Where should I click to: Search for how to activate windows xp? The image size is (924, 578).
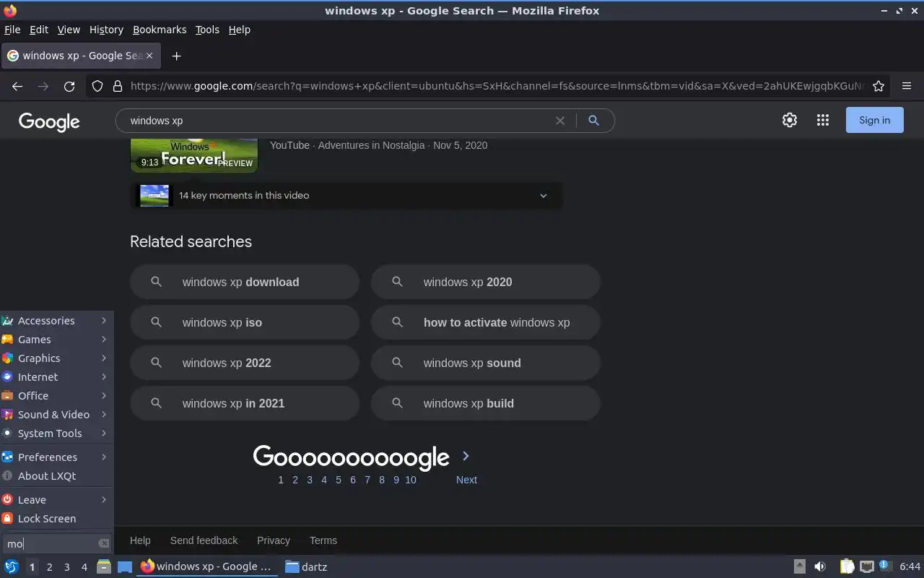486,322
